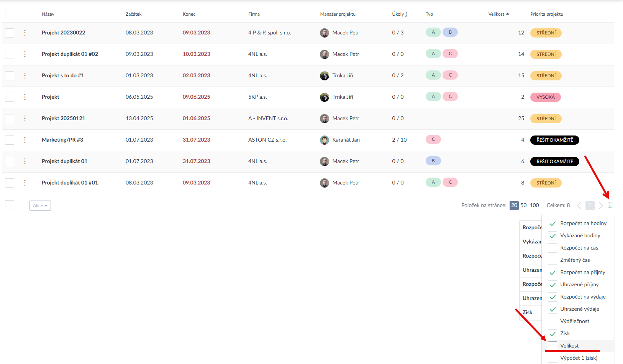Select Změřený čas menu entry
Viewport: 623px width, 364px height.
tap(575, 260)
